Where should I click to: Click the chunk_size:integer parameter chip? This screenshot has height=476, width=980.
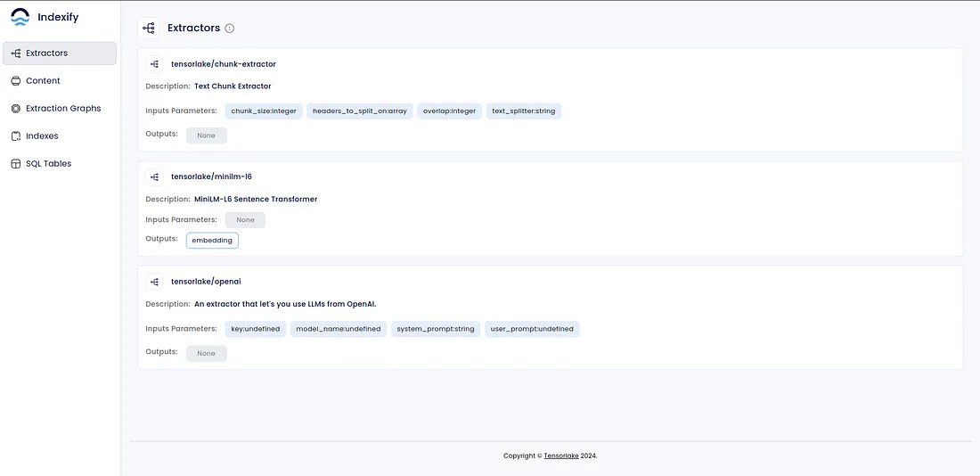coord(264,111)
